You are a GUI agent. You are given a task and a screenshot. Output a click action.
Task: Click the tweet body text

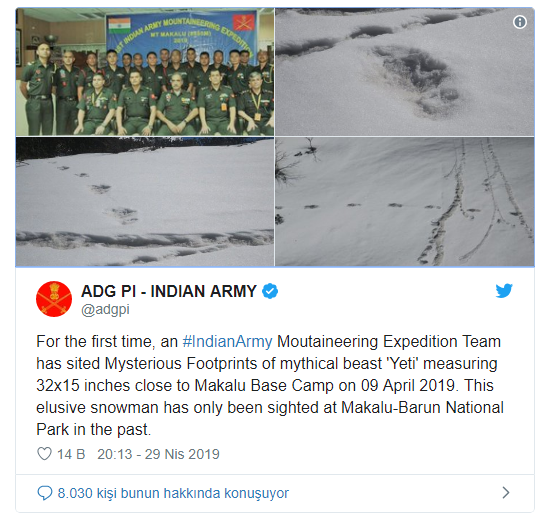click(x=270, y=386)
